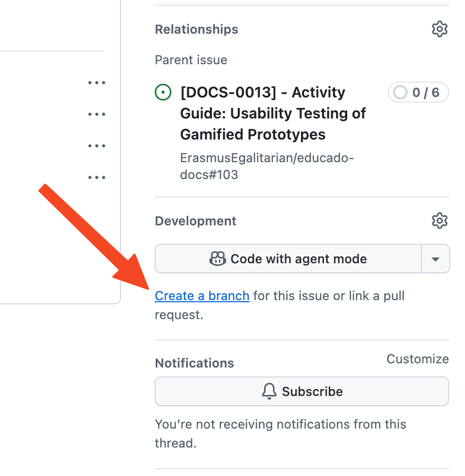Open ErasmusEgalitarian/educado-docs#103 repository reference
465x476 pixels.
pos(267,166)
